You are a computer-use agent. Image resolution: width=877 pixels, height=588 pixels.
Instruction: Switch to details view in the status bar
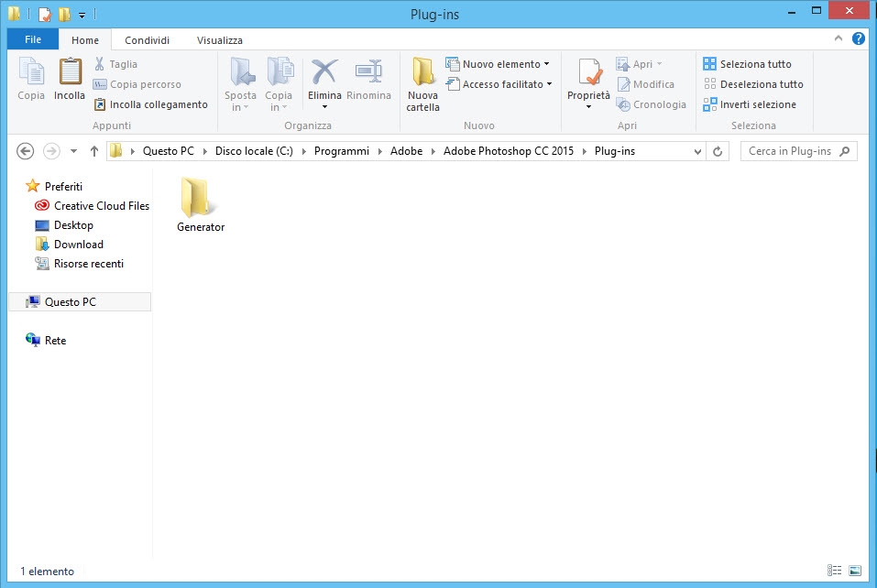point(835,571)
